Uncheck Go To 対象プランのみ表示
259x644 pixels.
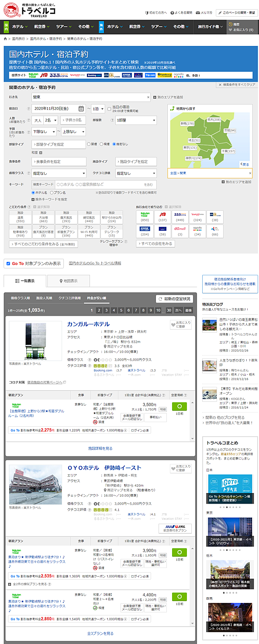pos(8,264)
